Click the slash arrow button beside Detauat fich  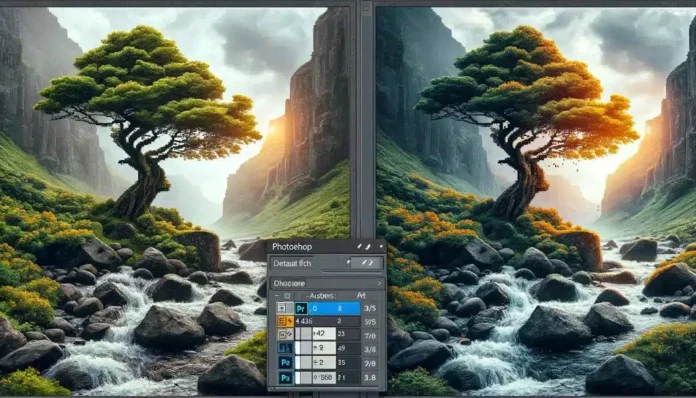point(367,263)
